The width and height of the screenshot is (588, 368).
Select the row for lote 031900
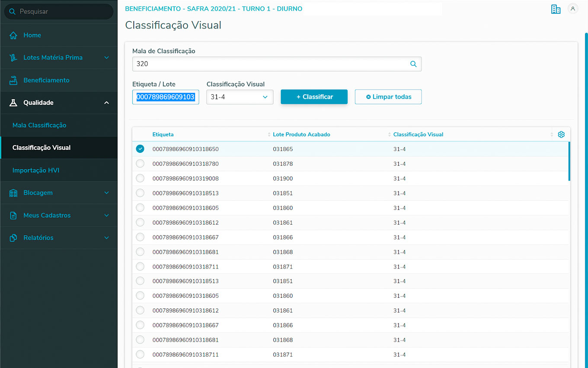pyautogui.click(x=140, y=178)
